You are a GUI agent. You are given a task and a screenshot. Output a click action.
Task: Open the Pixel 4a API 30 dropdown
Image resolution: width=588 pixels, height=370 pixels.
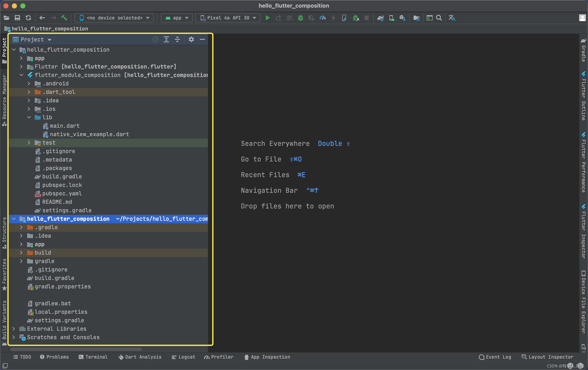[x=228, y=18]
